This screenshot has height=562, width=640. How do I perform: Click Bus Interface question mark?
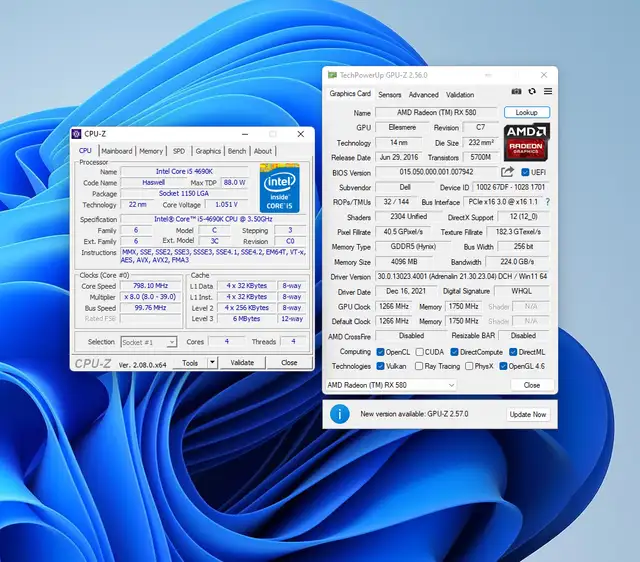[x=547, y=202]
